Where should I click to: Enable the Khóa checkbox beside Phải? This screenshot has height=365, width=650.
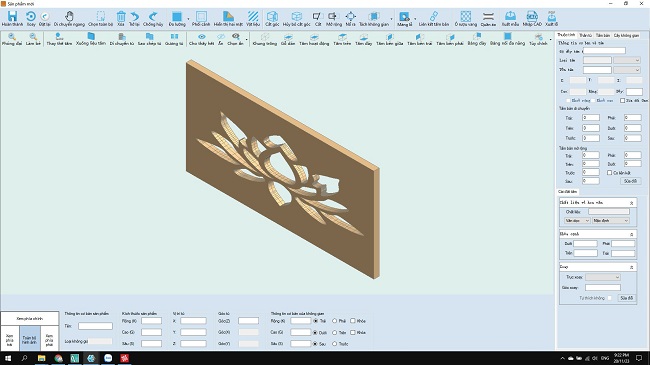coord(353,321)
